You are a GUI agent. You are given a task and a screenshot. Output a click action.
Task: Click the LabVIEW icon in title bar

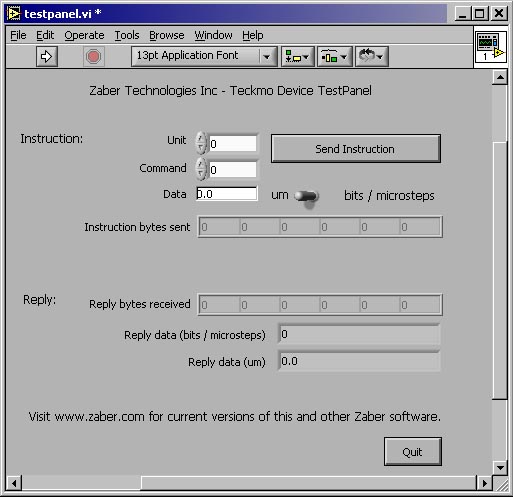coord(14,14)
